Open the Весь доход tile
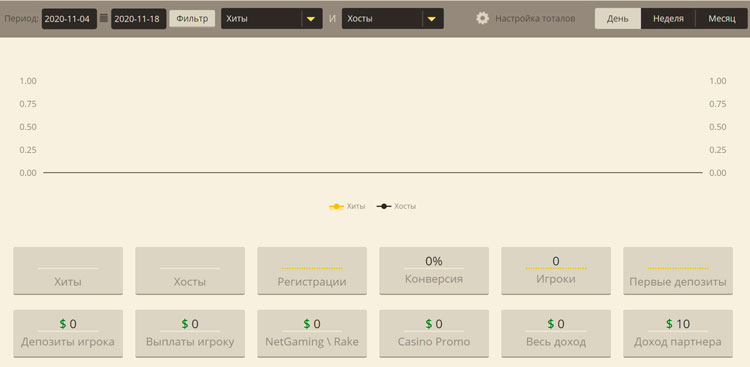The image size is (750, 367). [556, 334]
